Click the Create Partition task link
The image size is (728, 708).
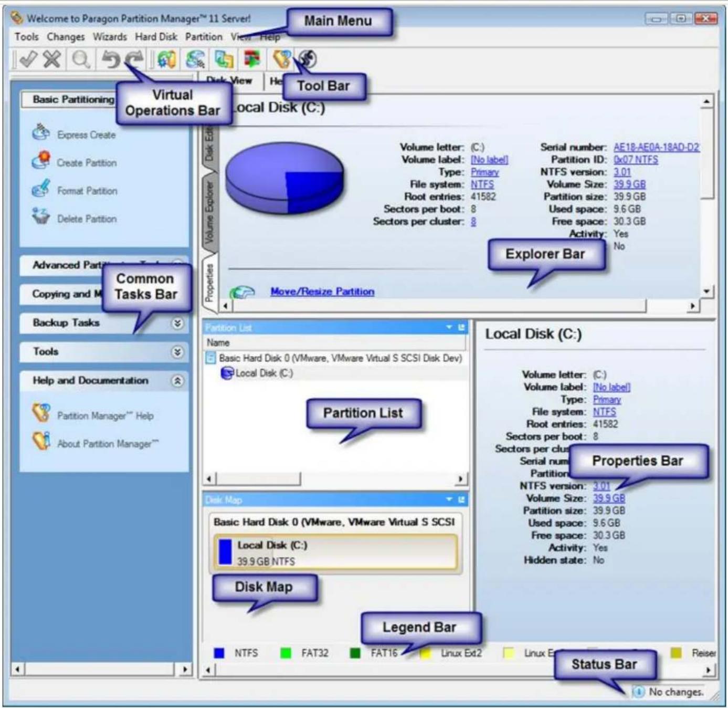(x=87, y=163)
